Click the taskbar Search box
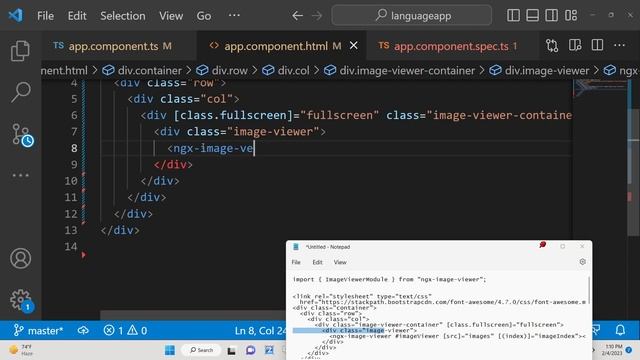 tap(201, 350)
